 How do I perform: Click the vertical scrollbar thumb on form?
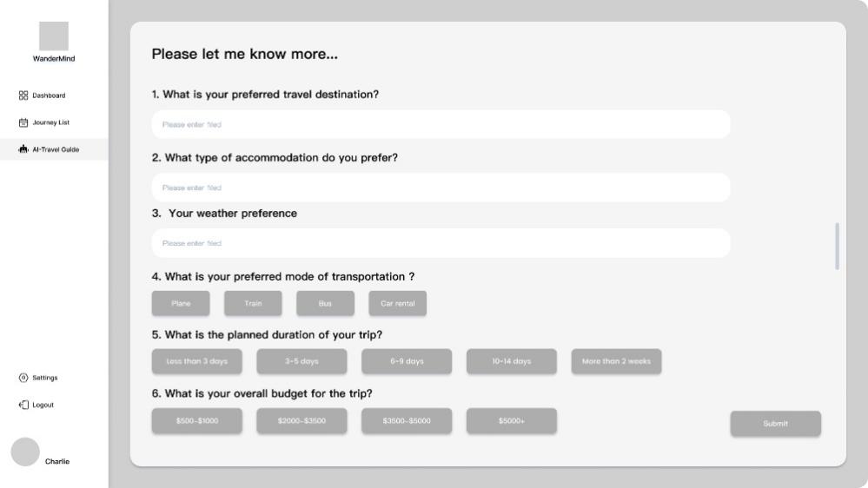(x=837, y=247)
